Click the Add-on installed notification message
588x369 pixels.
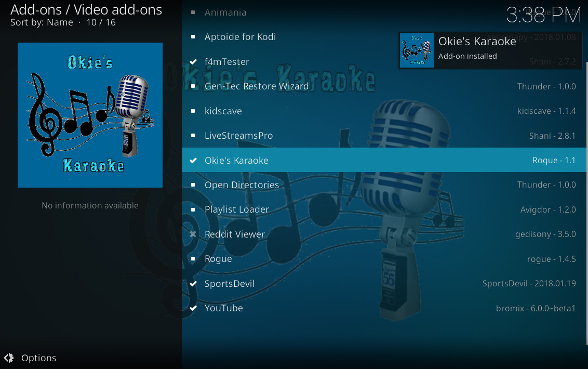click(x=467, y=56)
